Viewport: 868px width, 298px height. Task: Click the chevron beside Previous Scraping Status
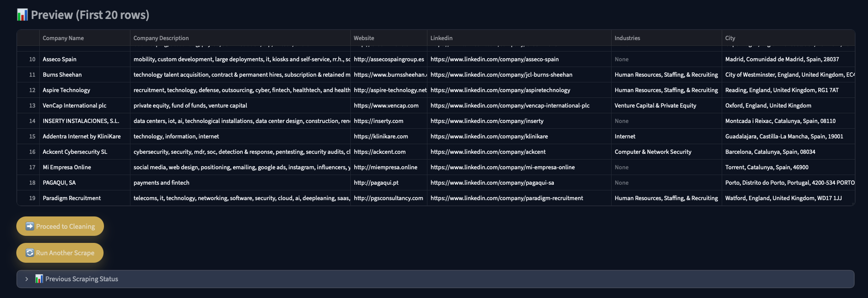tap(27, 279)
